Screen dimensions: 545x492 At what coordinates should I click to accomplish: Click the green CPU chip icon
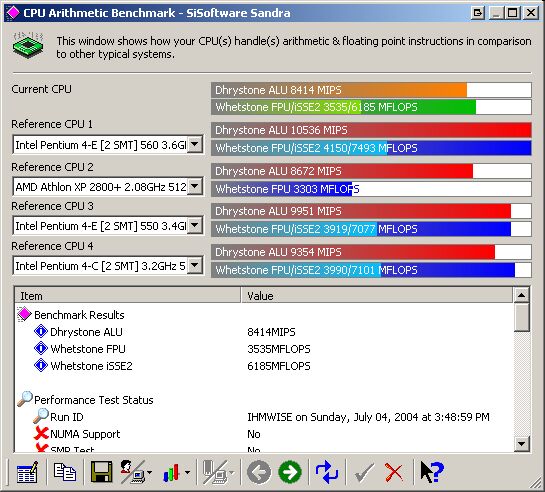(28, 45)
